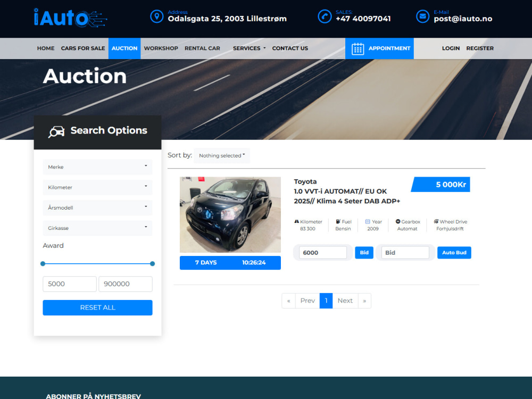Click the 5 000Kr price tag
The width and height of the screenshot is (532, 399).
[x=440, y=185]
